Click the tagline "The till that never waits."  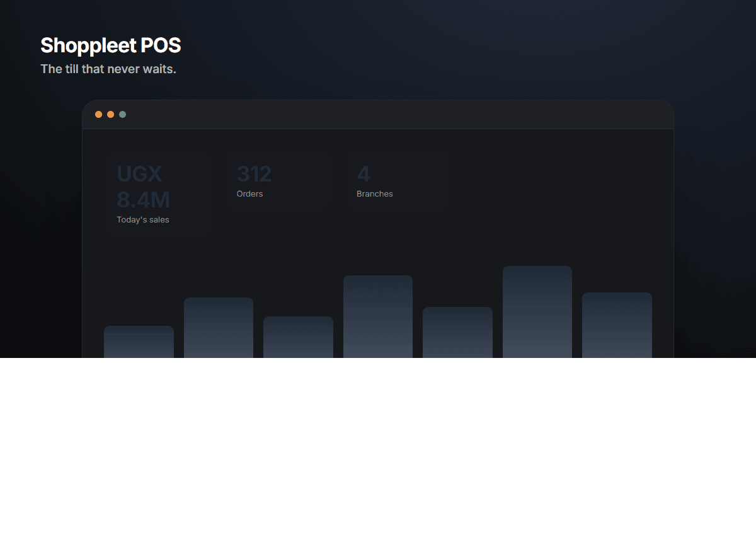point(108,69)
